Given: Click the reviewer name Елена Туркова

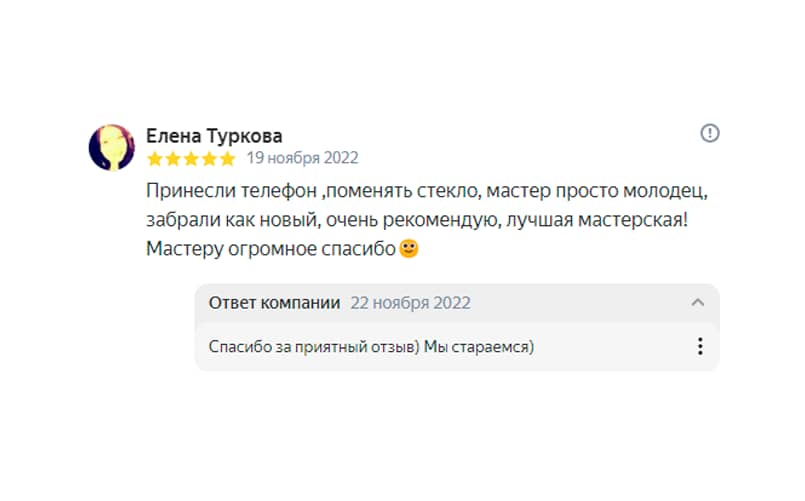Looking at the screenshot, I should click(x=214, y=135).
